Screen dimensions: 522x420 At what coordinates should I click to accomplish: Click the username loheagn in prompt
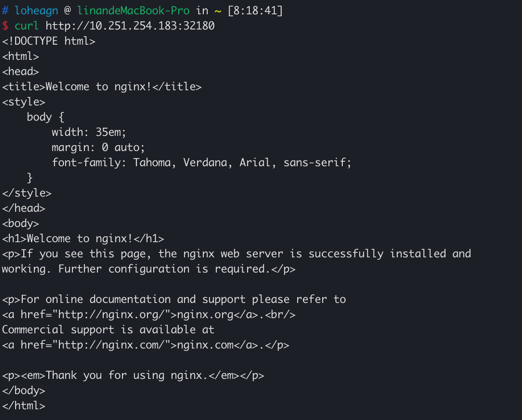coord(36,11)
